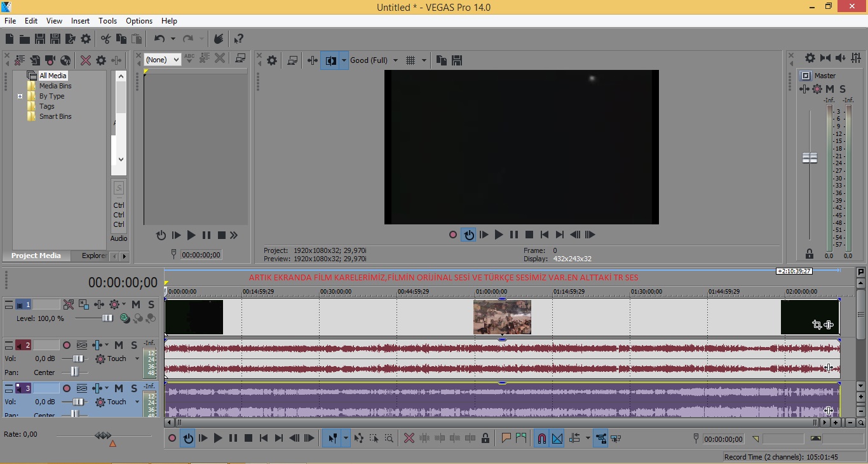Open Touch automation dropdown on track 2
The width and height of the screenshot is (868, 464).
tap(137, 359)
